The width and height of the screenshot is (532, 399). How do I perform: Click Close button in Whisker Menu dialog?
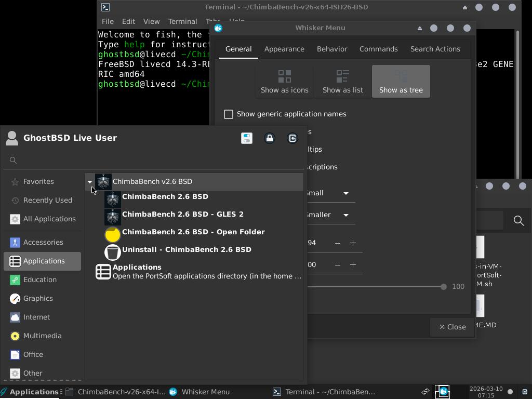pyautogui.click(x=453, y=327)
